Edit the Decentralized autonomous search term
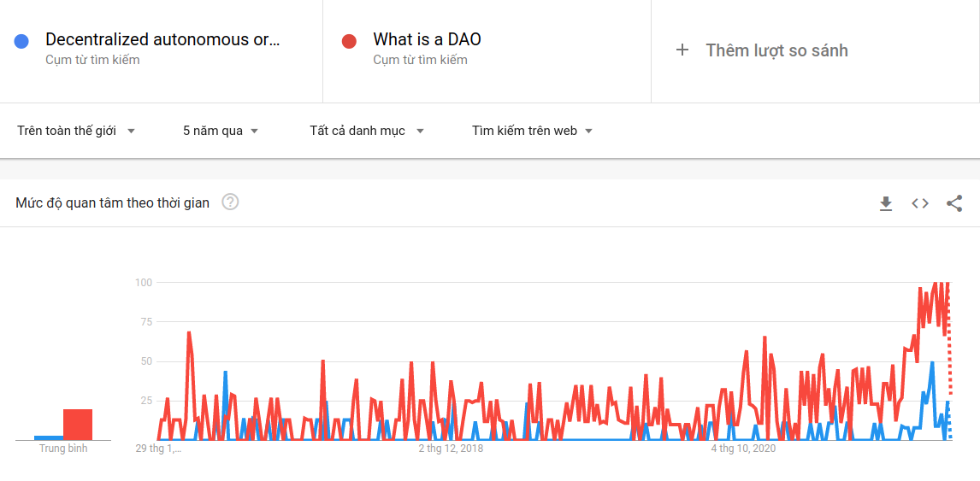The width and height of the screenshot is (980, 481). tap(162, 39)
